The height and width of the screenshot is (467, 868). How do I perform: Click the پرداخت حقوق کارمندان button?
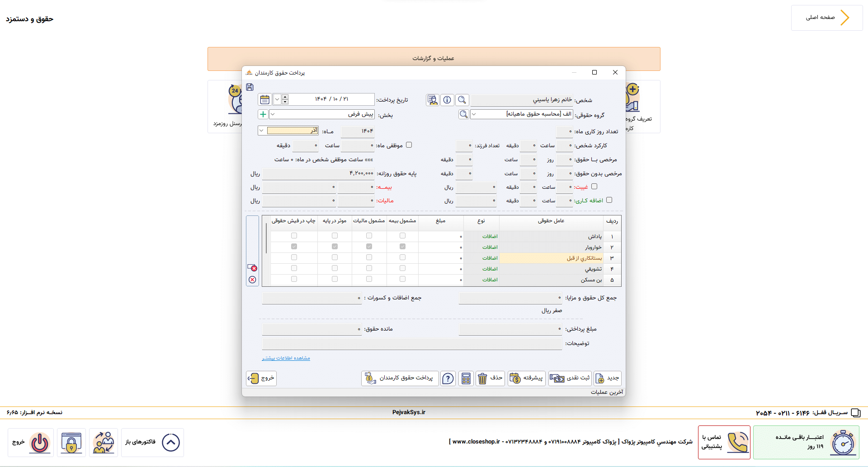click(399, 378)
